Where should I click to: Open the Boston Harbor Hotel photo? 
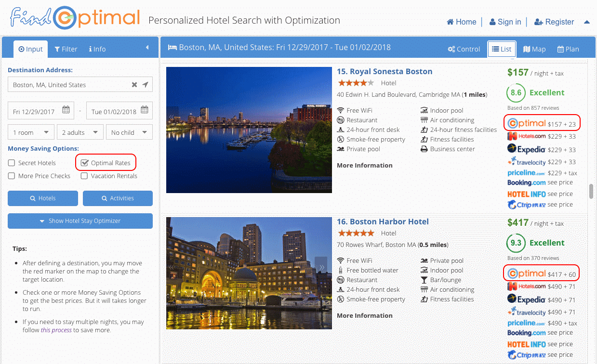coord(249,273)
